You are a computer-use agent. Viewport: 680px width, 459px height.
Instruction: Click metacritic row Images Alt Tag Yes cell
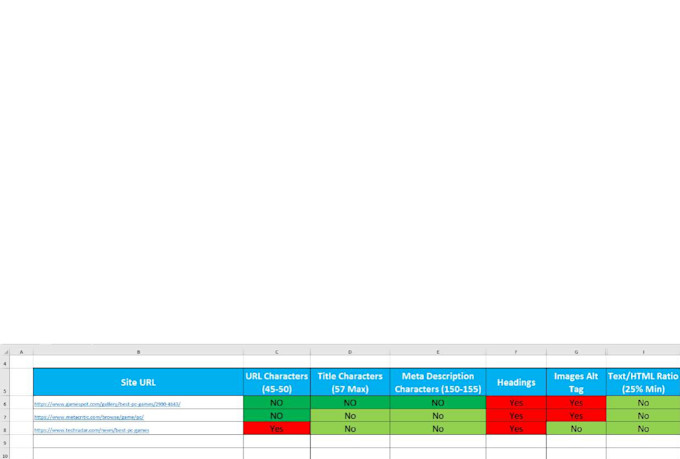576,416
